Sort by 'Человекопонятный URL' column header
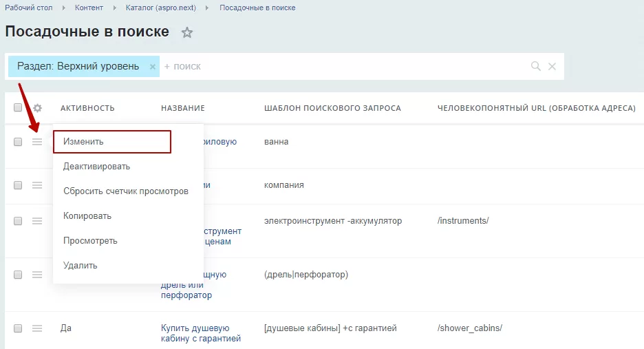 click(537, 108)
